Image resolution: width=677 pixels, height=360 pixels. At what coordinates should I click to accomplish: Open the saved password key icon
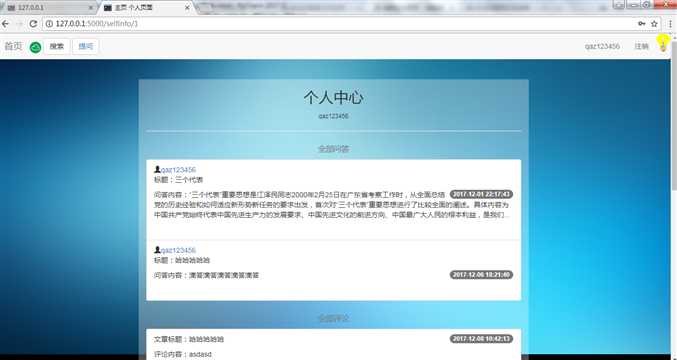coord(642,24)
